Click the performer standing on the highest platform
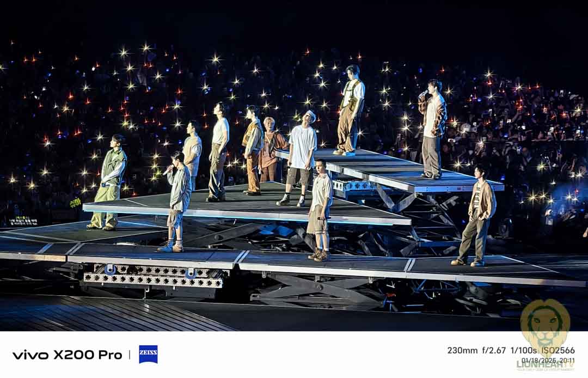Viewport: 588px width, 378px height. pos(351,110)
